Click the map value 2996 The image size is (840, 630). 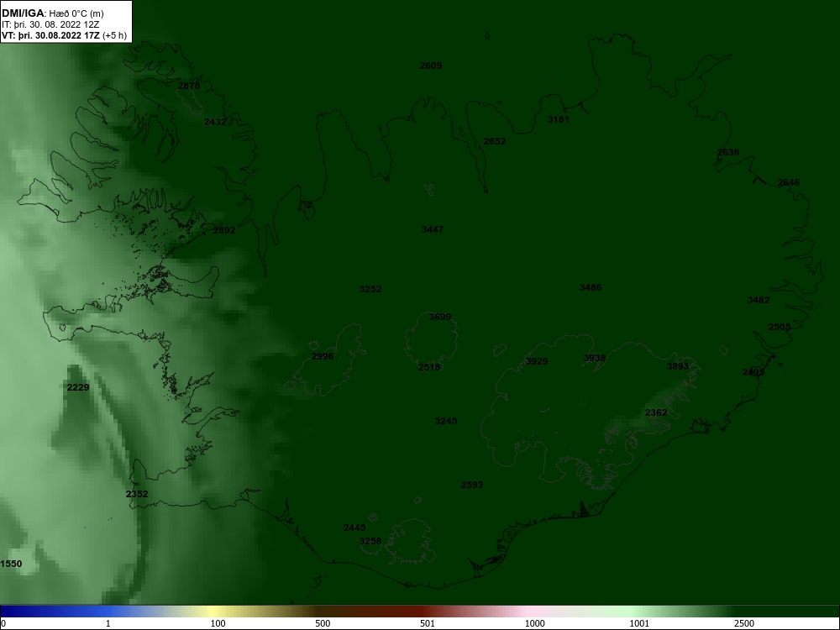[322, 356]
